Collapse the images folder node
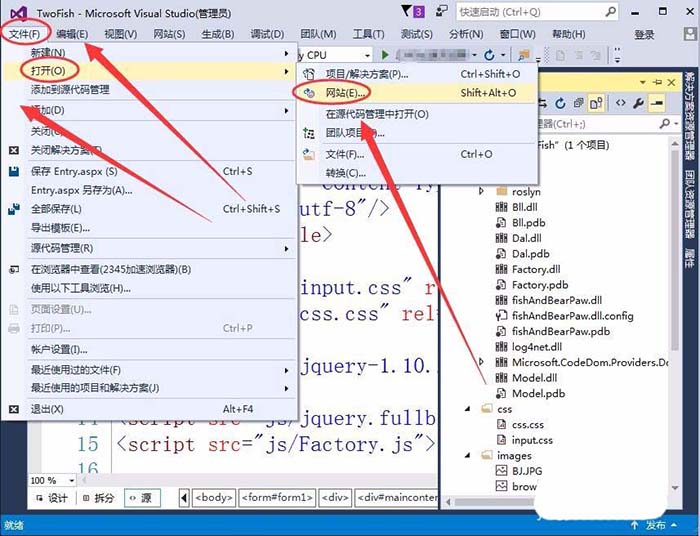This screenshot has width=700, height=536. coord(467,455)
